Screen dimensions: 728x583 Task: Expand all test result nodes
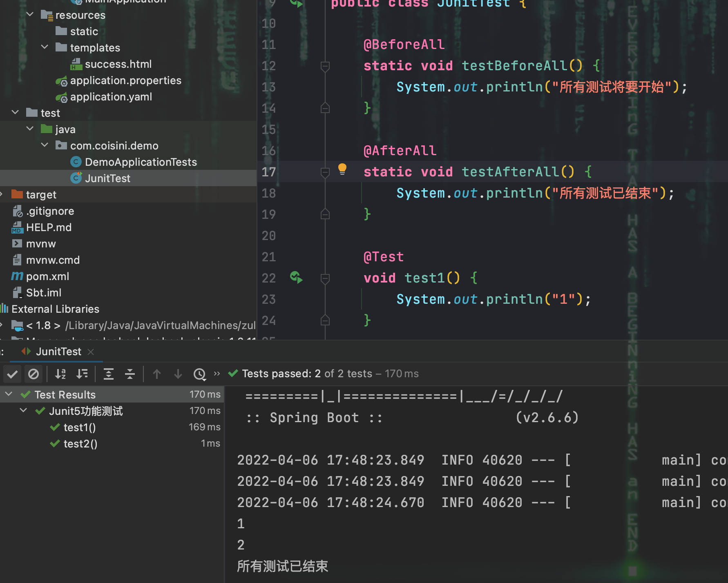pyautogui.click(x=109, y=374)
